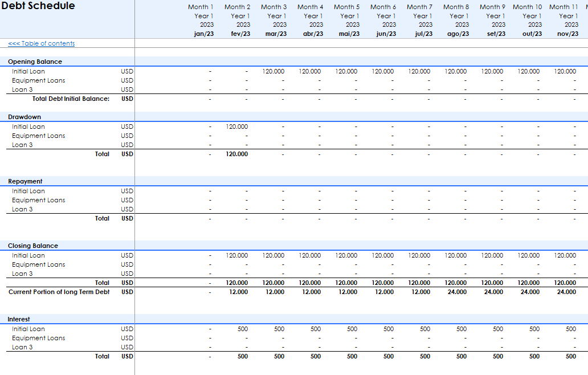
Task: Select Current Portion of long Term Debt label
Action: 59,292
